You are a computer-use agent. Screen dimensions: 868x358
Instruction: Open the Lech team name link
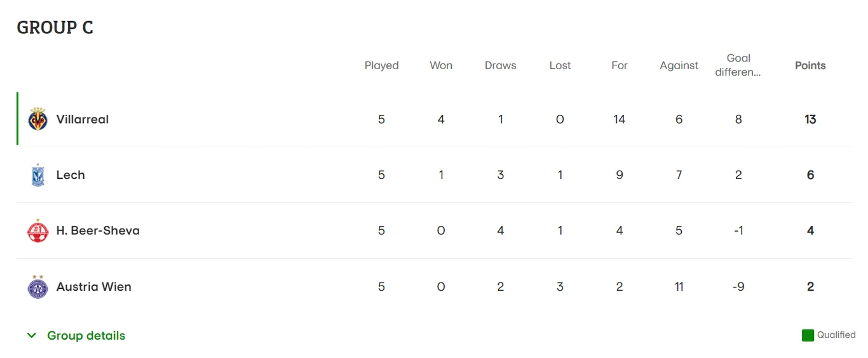[x=71, y=175]
